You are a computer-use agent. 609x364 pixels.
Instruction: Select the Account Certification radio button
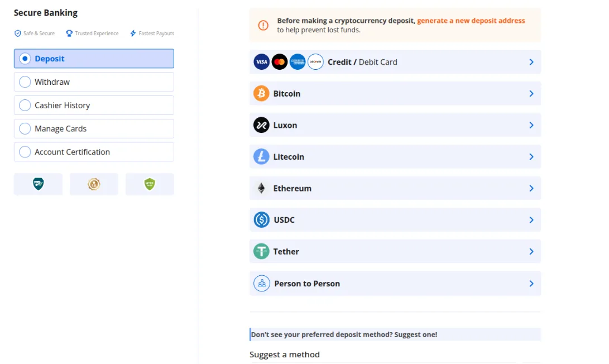(25, 152)
